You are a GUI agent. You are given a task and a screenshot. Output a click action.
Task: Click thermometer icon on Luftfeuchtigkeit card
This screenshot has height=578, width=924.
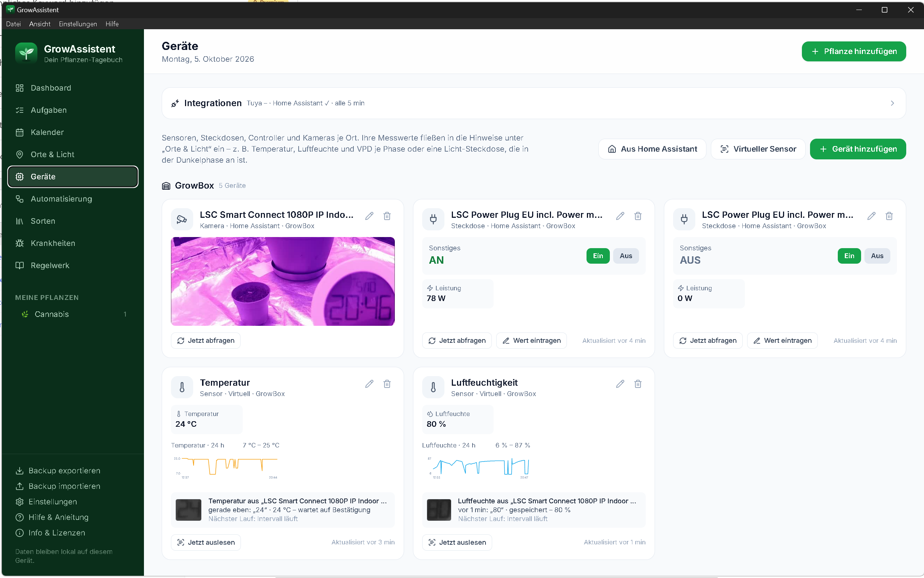pos(433,387)
